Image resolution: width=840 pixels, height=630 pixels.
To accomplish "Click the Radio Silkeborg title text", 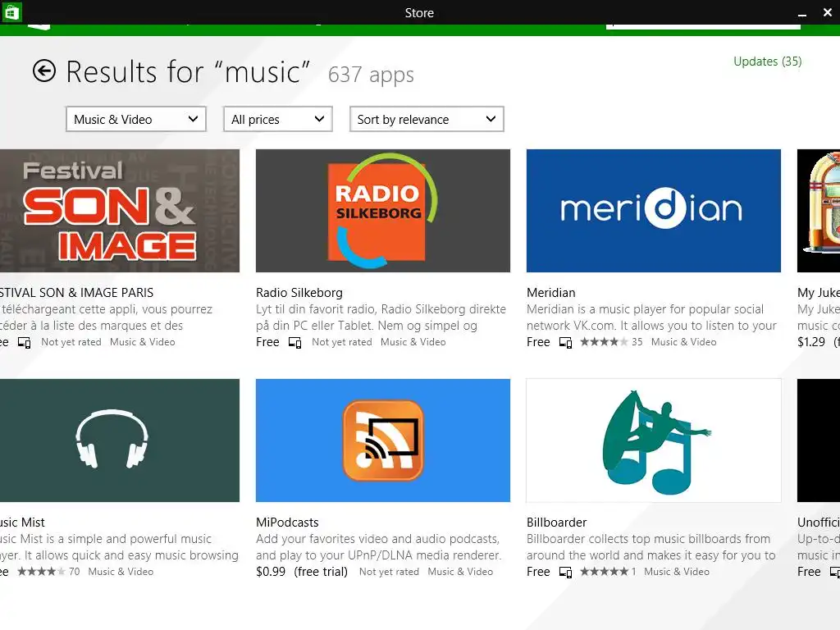I will (299, 293).
